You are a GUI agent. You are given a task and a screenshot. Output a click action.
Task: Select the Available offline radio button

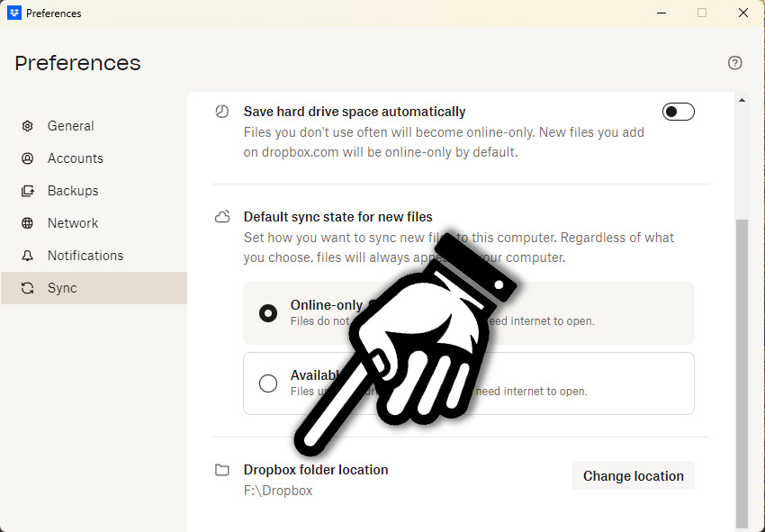click(x=268, y=383)
